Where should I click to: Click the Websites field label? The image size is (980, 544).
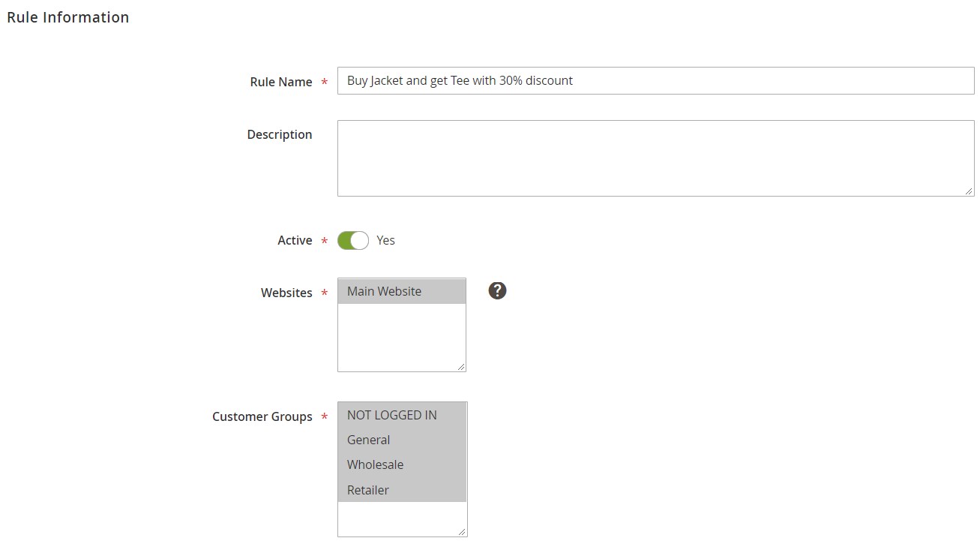286,293
